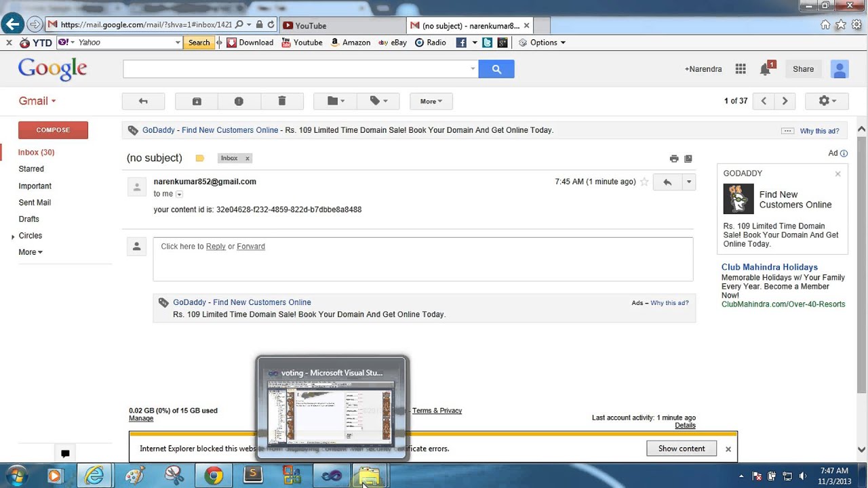Click the blue Google search button
The image size is (868, 488).
pyautogui.click(x=496, y=69)
